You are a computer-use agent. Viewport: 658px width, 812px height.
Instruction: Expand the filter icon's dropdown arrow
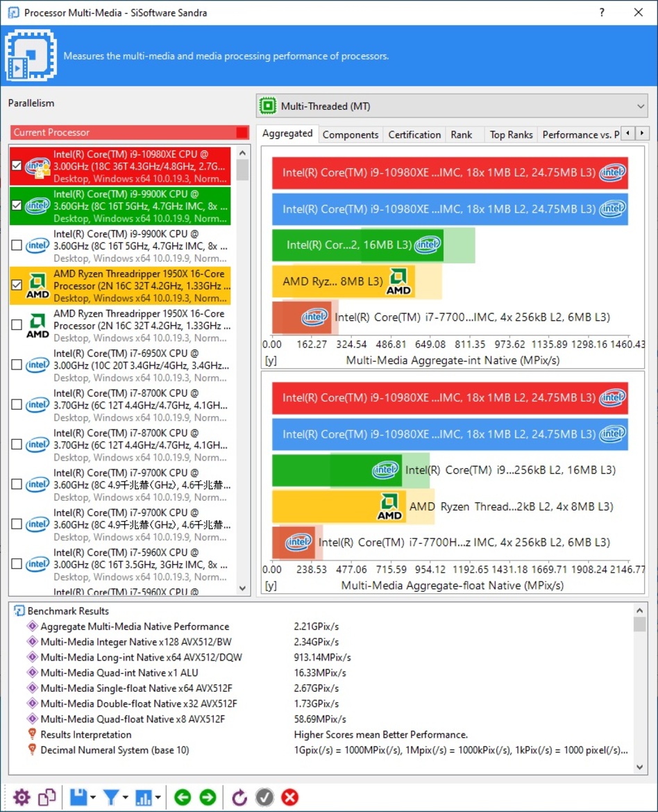126,797
